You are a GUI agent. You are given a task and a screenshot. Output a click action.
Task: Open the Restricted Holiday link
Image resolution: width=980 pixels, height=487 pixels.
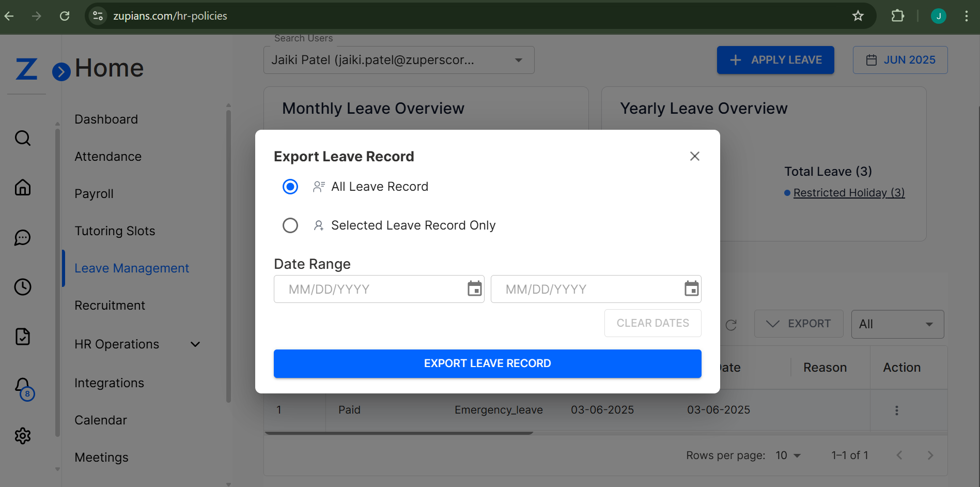pos(848,192)
